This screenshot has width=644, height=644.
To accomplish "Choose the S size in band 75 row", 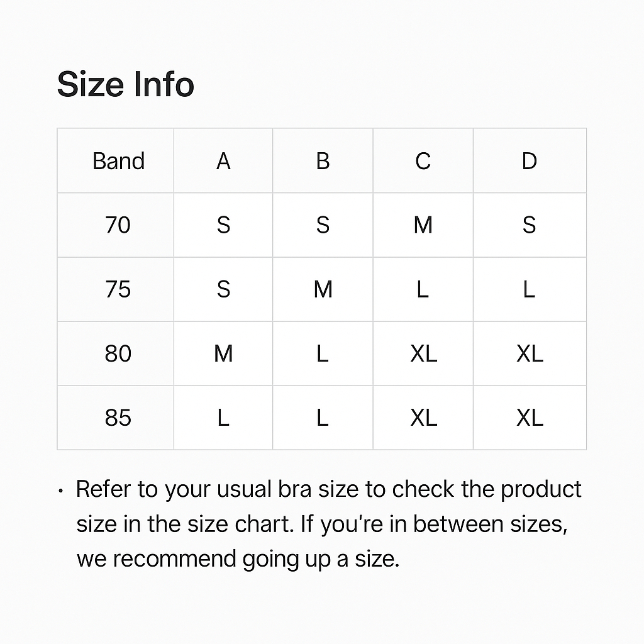I will coord(223,289).
